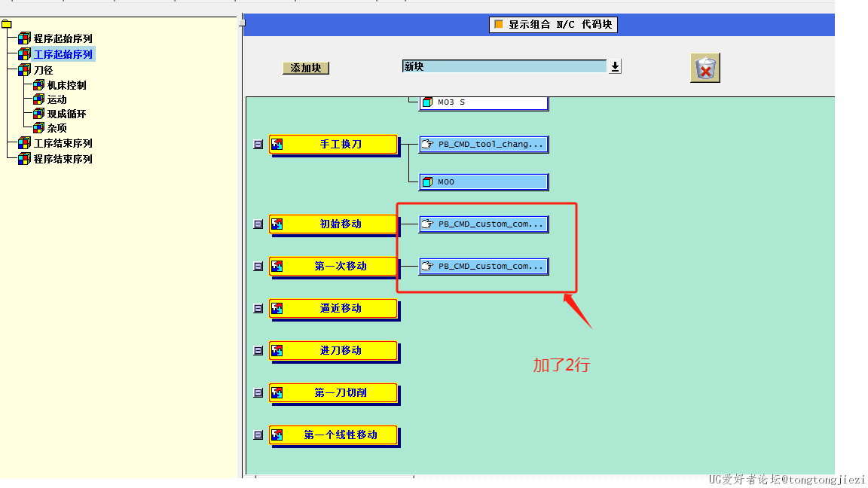Select 机床控制 in the tree

pos(66,85)
